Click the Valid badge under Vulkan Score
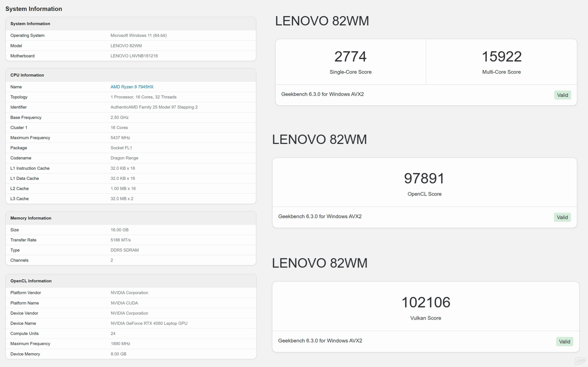The height and width of the screenshot is (367, 588). click(564, 341)
